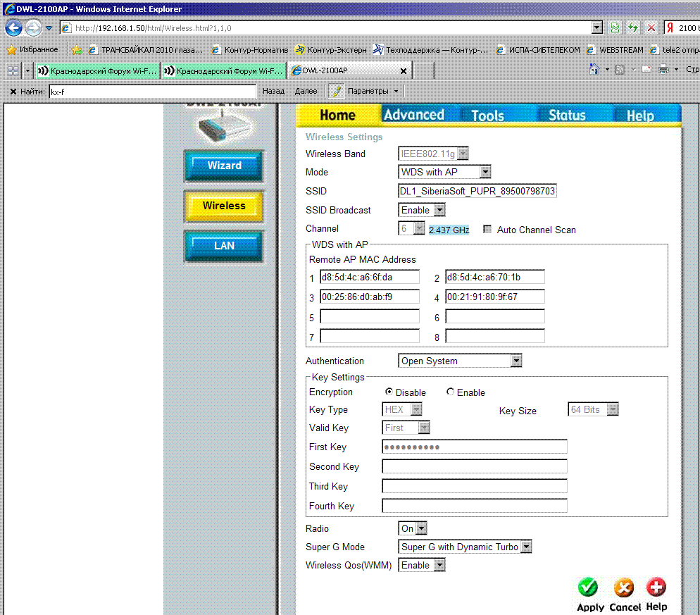Screen dimensions: 700x615
Task: Check the Auto Channel Scan checkbox
Action: 487,229
